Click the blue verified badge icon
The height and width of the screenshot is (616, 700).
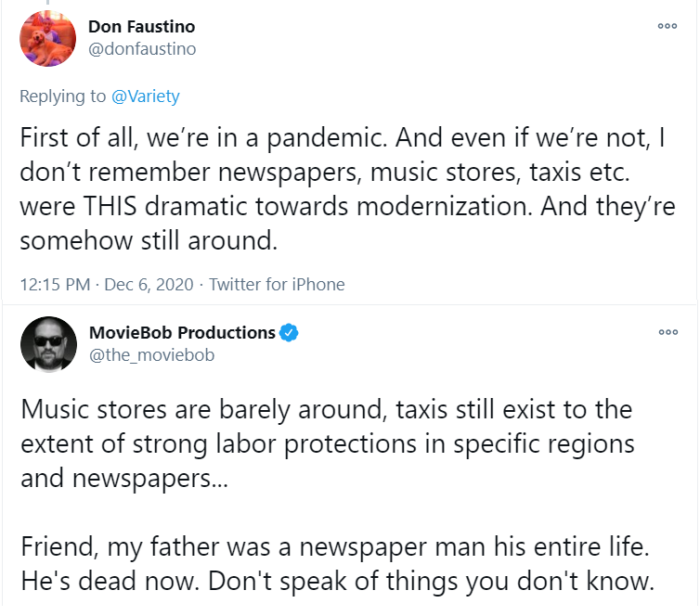click(x=290, y=333)
